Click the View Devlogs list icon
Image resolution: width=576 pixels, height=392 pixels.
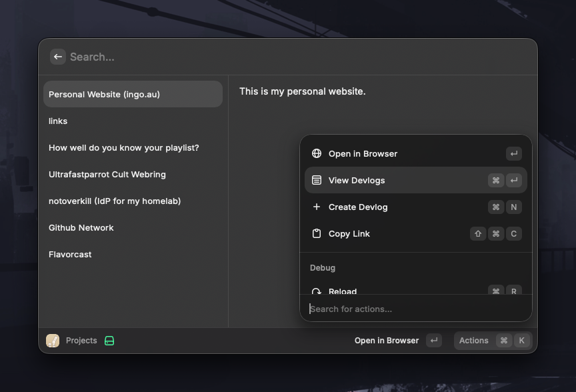(x=317, y=180)
